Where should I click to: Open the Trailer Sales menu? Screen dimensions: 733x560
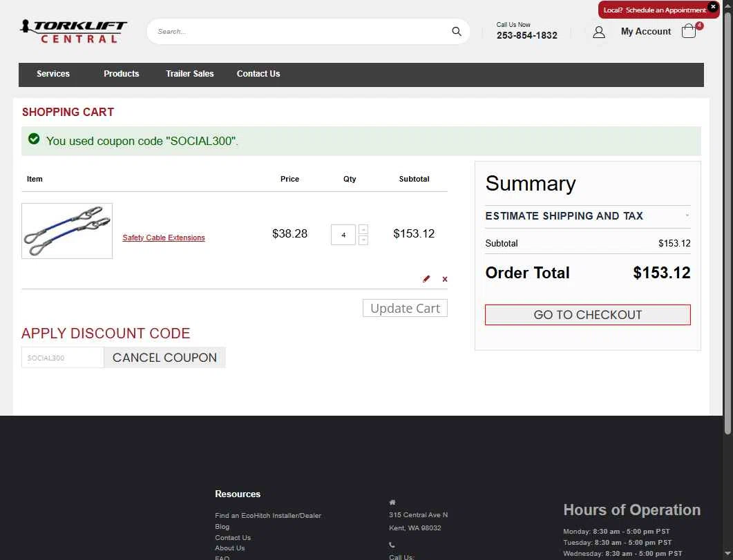point(190,74)
